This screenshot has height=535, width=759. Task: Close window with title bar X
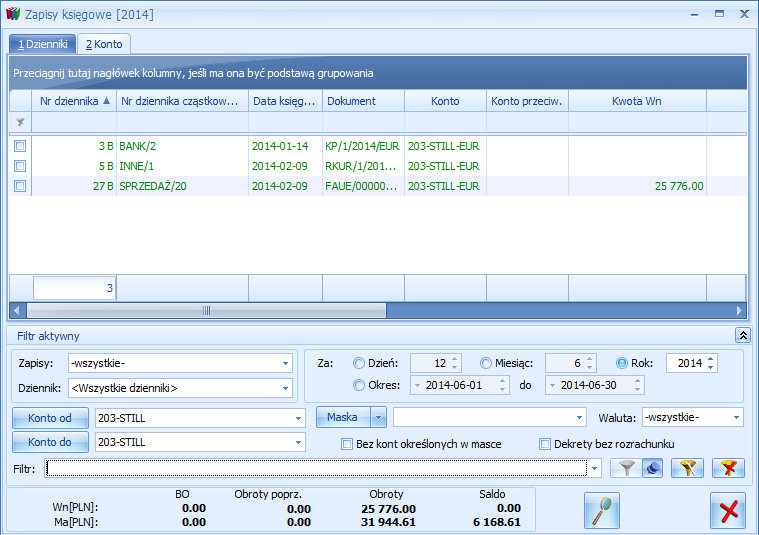[744, 14]
